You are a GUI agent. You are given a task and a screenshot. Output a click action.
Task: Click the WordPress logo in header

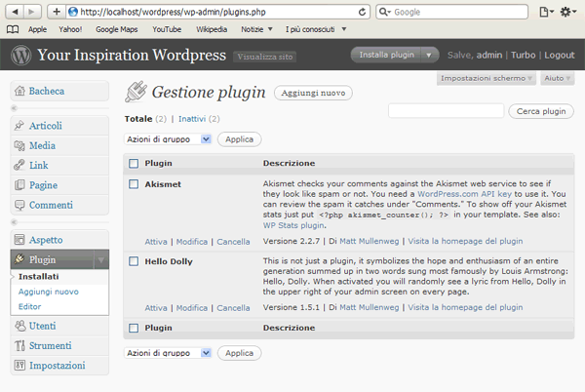click(x=20, y=56)
